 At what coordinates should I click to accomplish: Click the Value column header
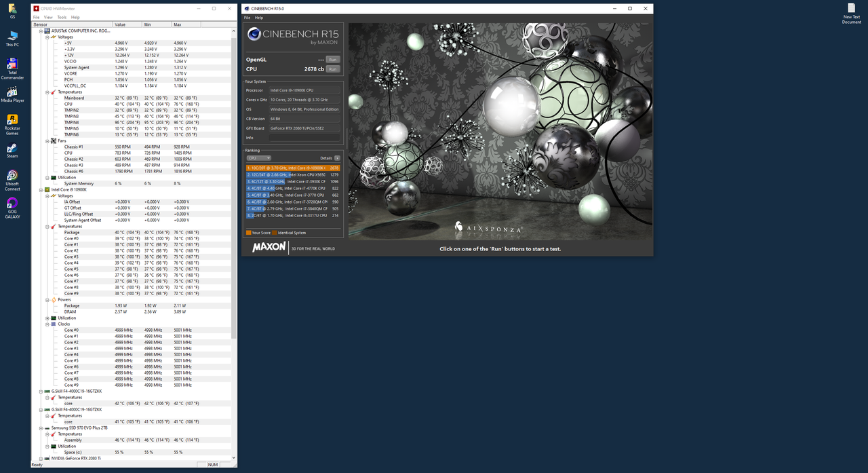[x=127, y=24]
